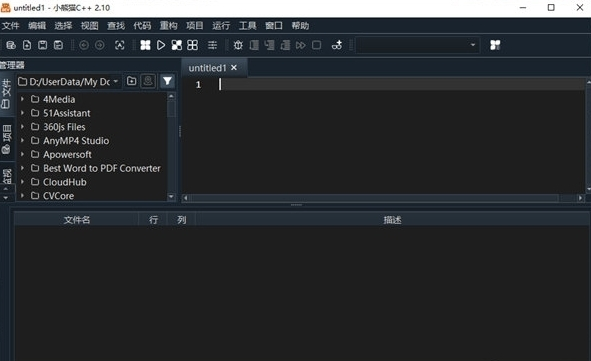The image size is (591, 361).
Task: Create a new source file via toolbar
Action: [27, 45]
